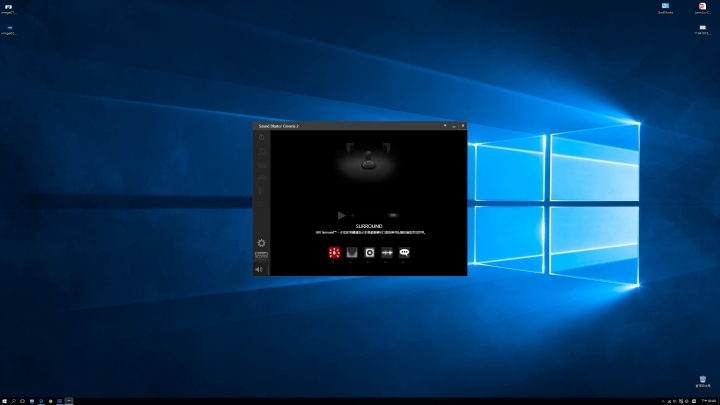Click the right front speaker in the diagram
This screenshot has width=720, height=405.
click(x=386, y=147)
